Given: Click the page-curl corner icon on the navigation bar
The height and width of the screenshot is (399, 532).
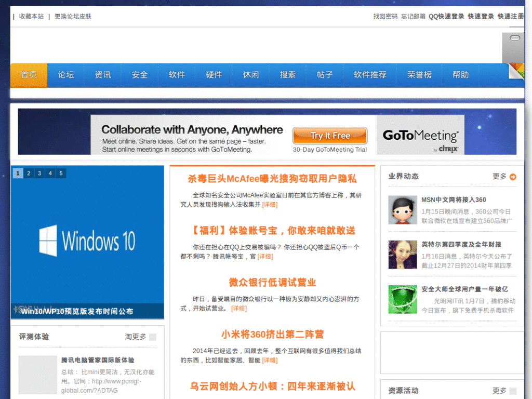Looking at the screenshot, I should pos(516,72).
